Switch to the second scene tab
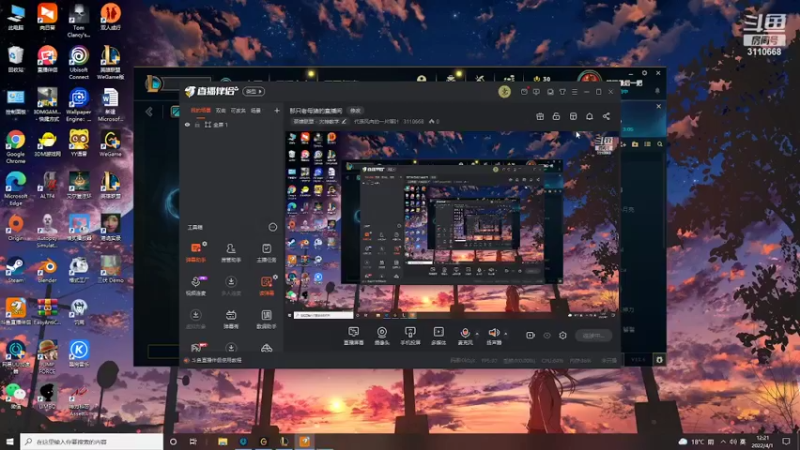 tap(220, 110)
